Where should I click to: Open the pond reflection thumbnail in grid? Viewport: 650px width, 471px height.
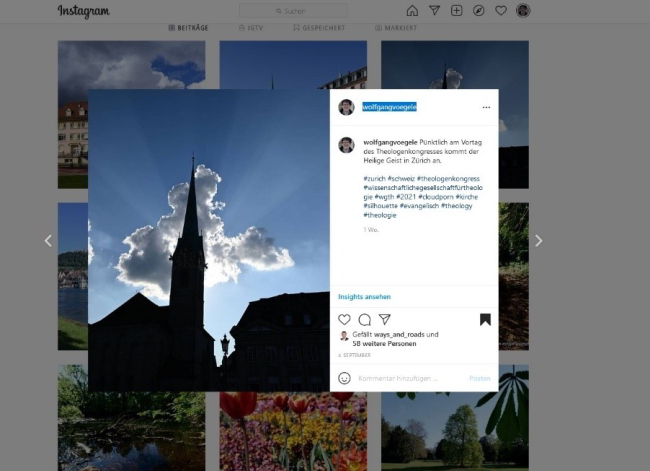point(131,431)
